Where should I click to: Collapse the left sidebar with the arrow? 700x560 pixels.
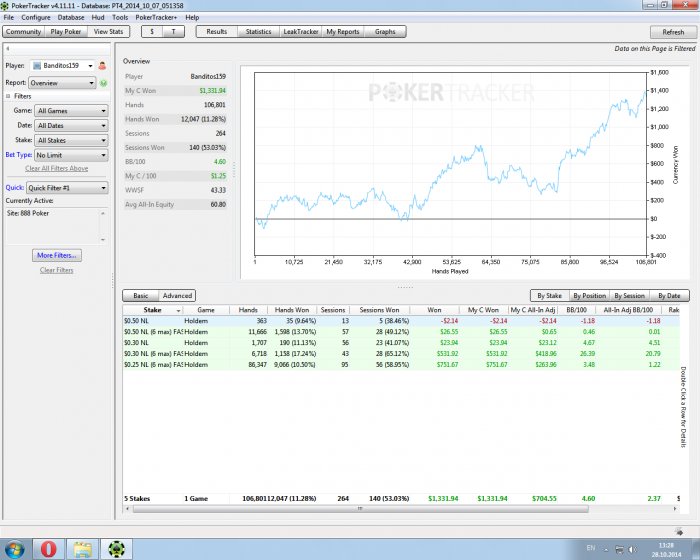tap(8, 47)
